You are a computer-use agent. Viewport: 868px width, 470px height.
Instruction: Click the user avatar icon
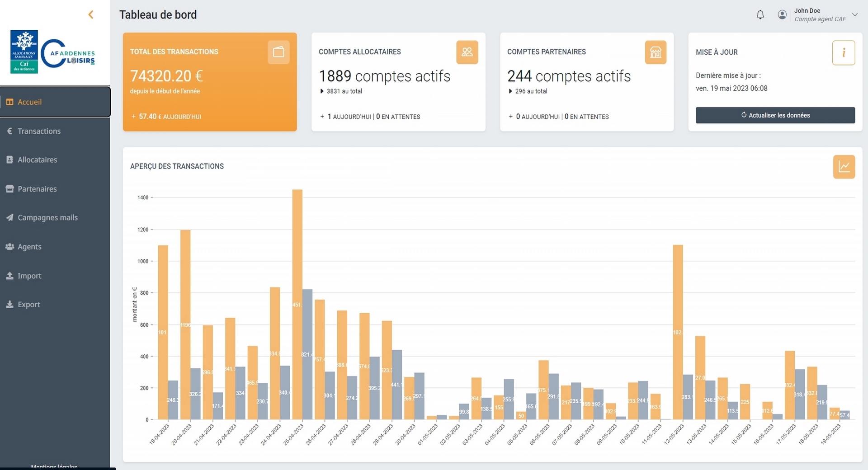point(782,14)
